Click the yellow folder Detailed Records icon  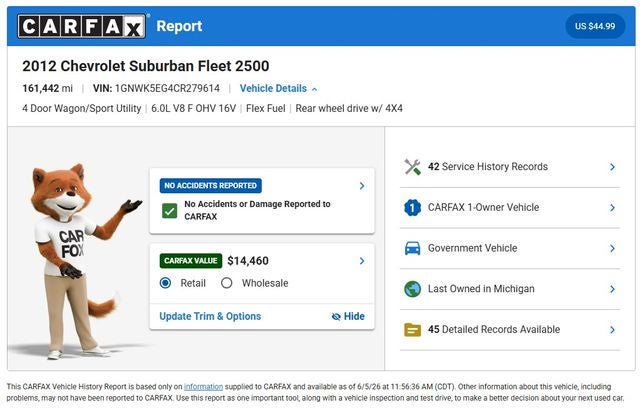point(412,330)
